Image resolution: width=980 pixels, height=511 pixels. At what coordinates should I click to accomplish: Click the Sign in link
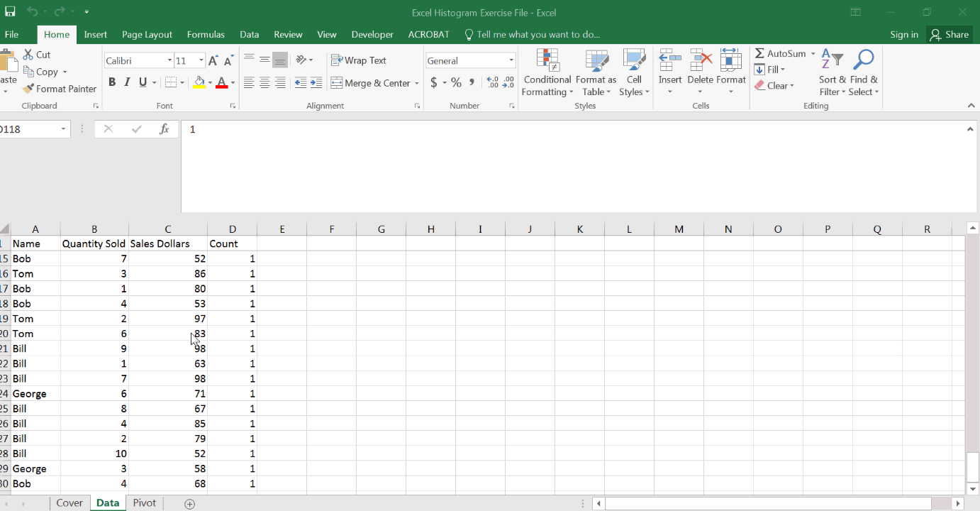pos(903,34)
